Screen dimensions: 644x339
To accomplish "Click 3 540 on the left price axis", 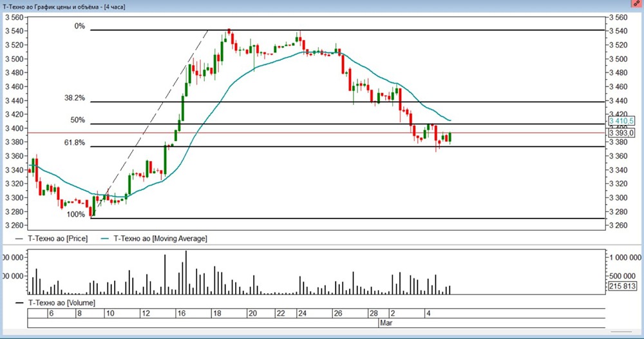I will pyautogui.click(x=14, y=31).
